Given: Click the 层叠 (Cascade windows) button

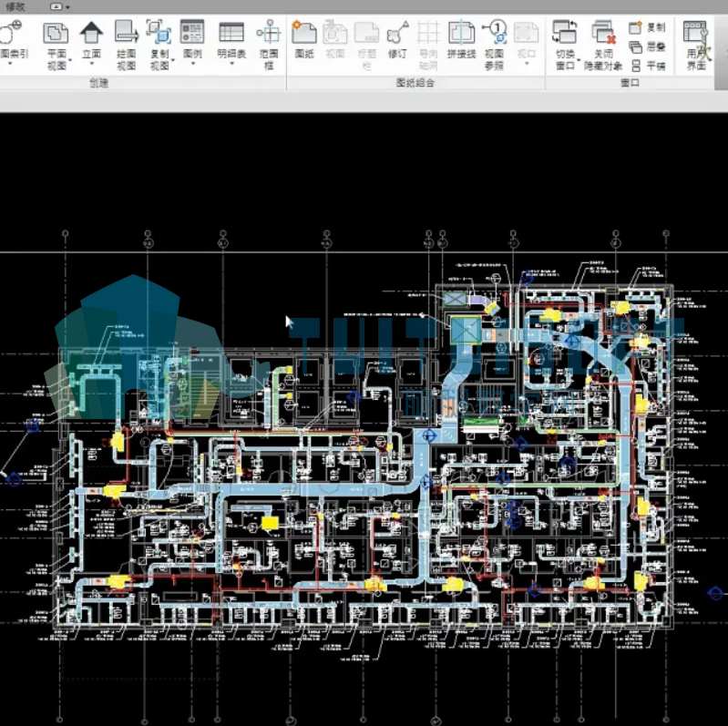Looking at the screenshot, I should point(648,46).
